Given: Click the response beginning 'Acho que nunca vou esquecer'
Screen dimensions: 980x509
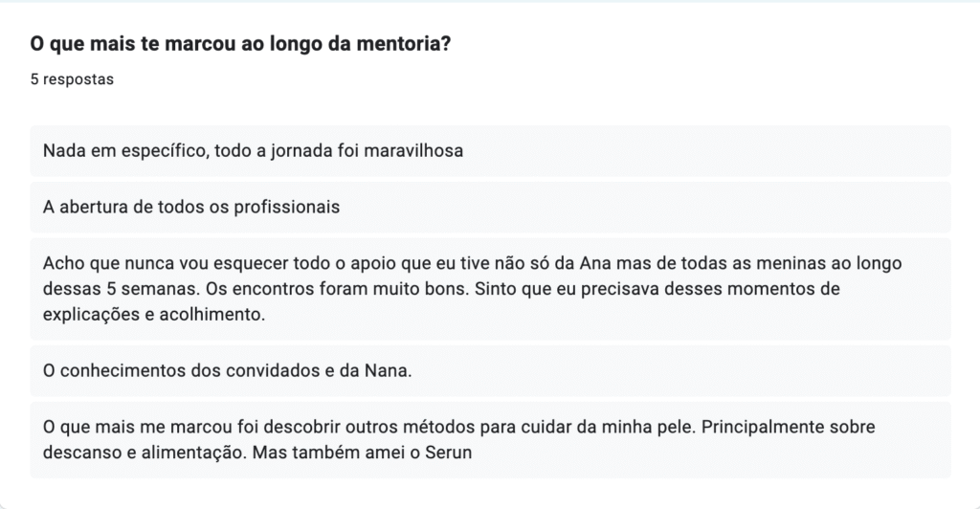Looking at the screenshot, I should pyautogui.click(x=489, y=288).
